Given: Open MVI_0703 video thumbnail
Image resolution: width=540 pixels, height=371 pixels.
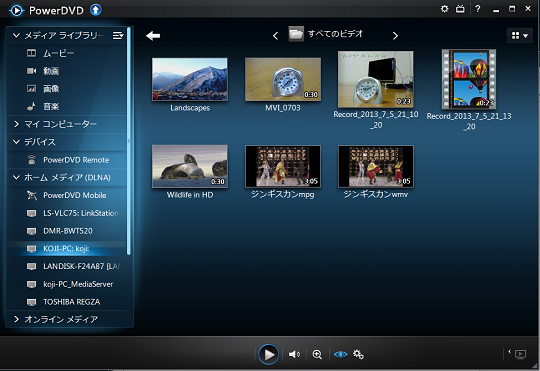Looking at the screenshot, I should (283, 79).
